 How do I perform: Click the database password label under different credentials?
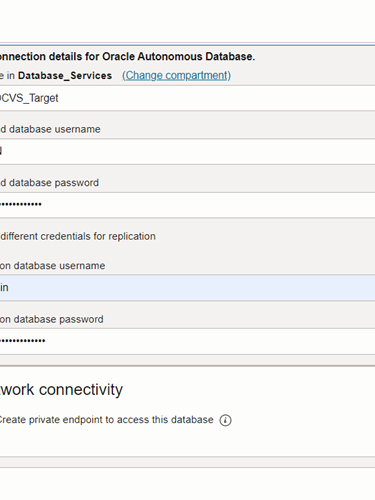click(x=52, y=319)
